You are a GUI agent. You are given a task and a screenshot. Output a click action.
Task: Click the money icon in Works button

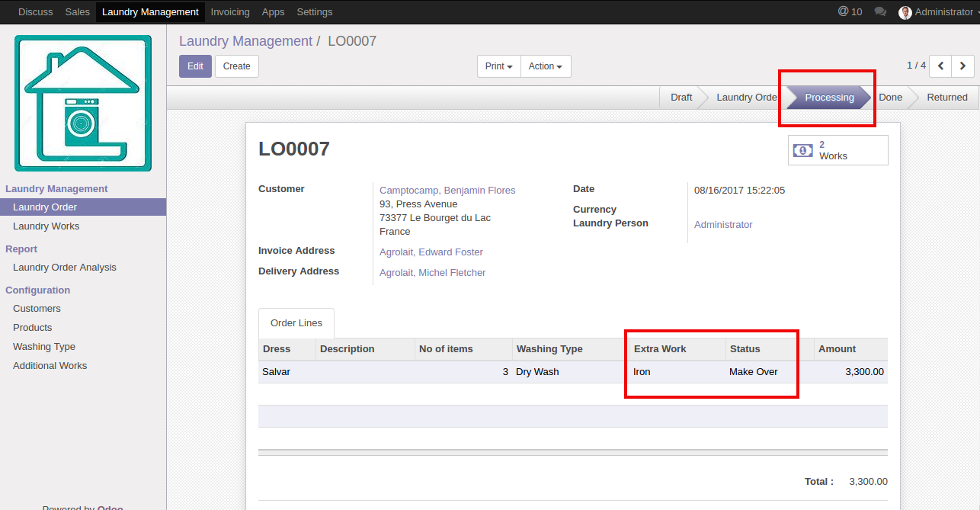click(802, 150)
